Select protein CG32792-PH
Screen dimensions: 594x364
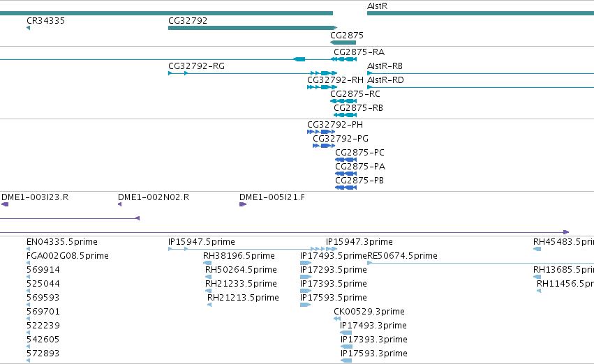(x=335, y=125)
